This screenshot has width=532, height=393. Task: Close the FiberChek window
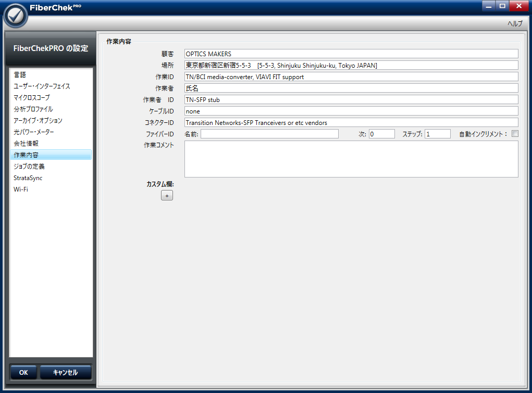pos(519,6)
